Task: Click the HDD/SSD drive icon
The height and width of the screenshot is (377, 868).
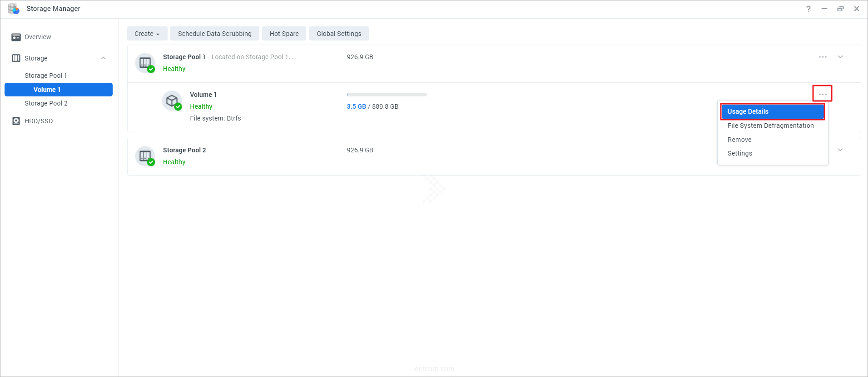Action: (x=16, y=121)
